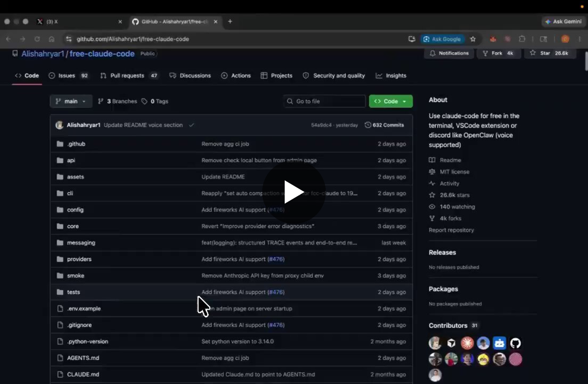Open the cli folder
588x384 pixels.
pos(70,193)
